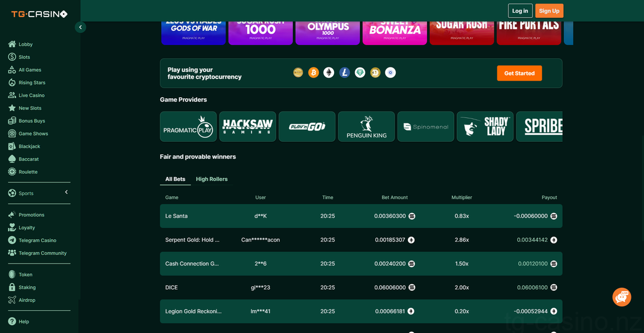The image size is (644, 333).
Task: Open Gates of Olympus 1000 game thumbnail
Action: click(328, 33)
